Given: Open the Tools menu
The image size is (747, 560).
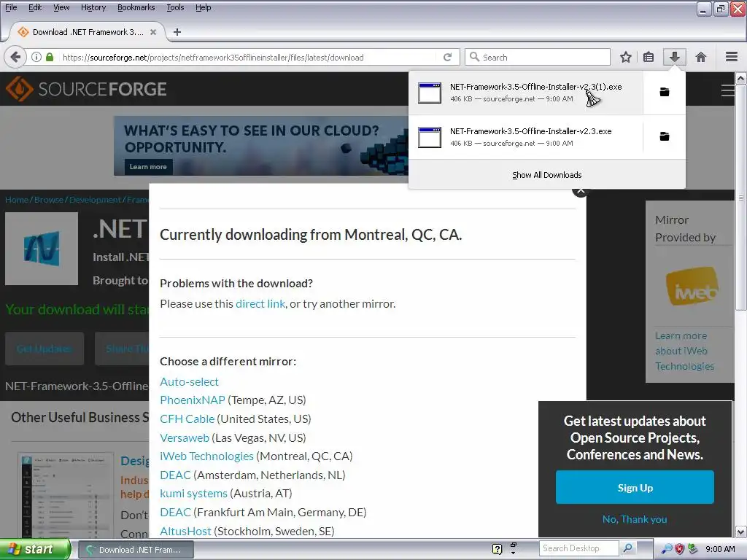Looking at the screenshot, I should [x=175, y=7].
